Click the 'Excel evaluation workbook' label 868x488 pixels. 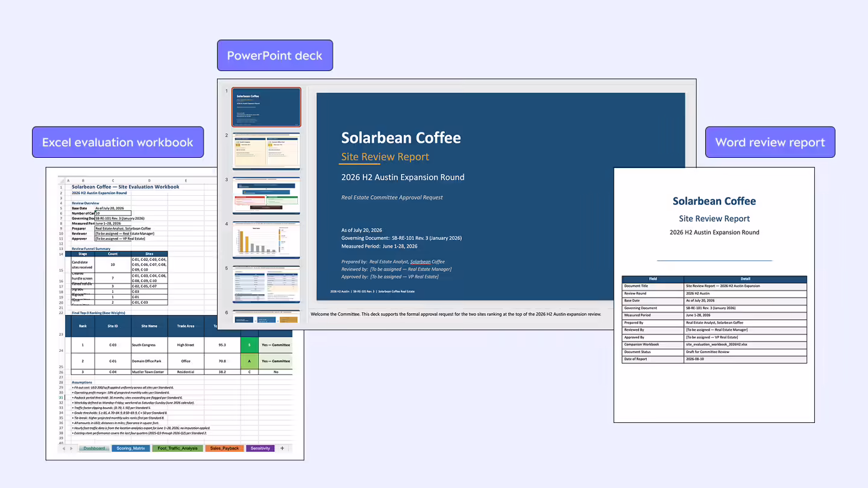(x=118, y=142)
